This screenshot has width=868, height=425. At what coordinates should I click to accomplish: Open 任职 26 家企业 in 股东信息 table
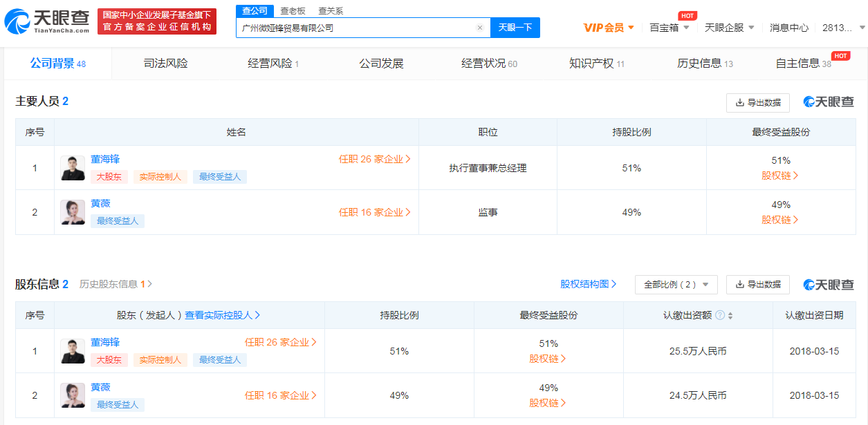pyautogui.click(x=281, y=342)
